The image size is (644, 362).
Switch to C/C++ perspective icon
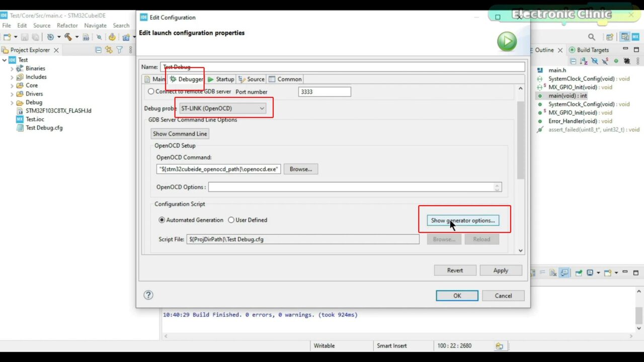625,37
